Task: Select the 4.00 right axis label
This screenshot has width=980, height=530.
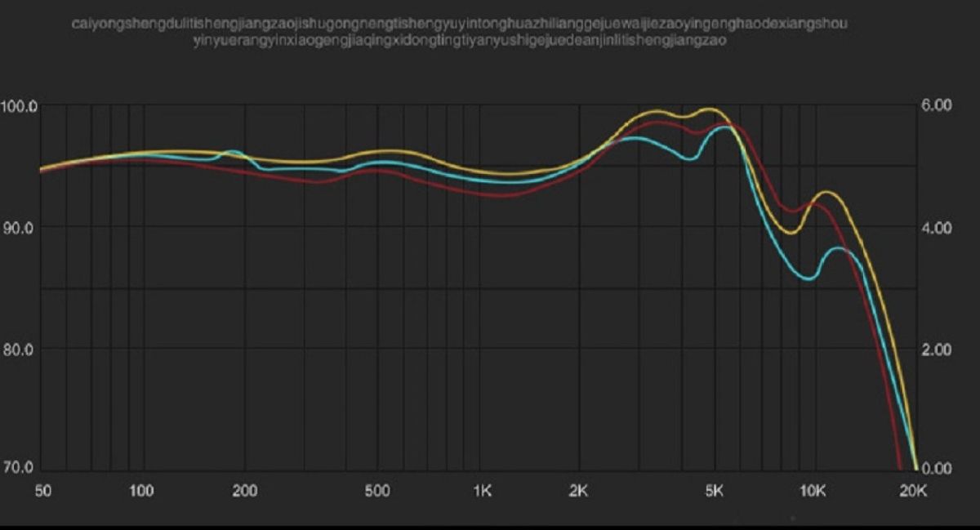Action: [x=938, y=227]
